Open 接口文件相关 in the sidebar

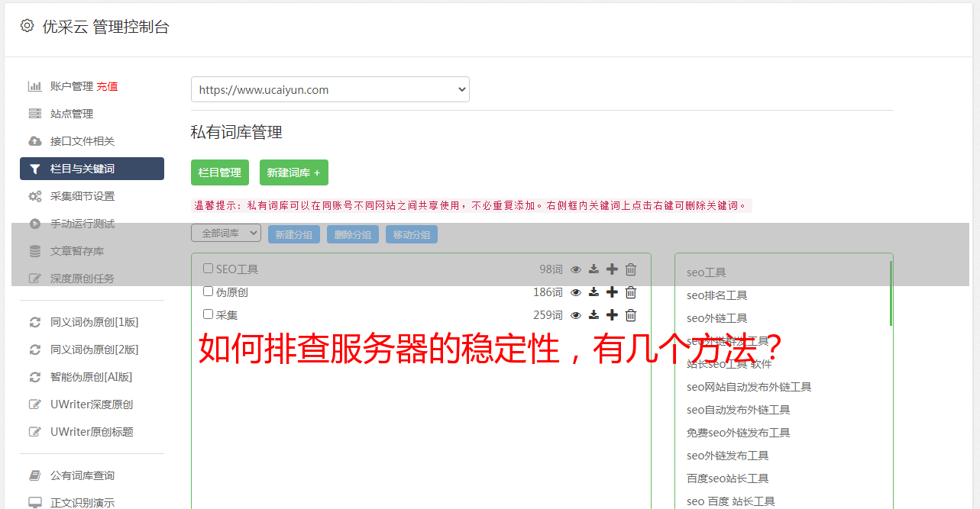pyautogui.click(x=82, y=141)
